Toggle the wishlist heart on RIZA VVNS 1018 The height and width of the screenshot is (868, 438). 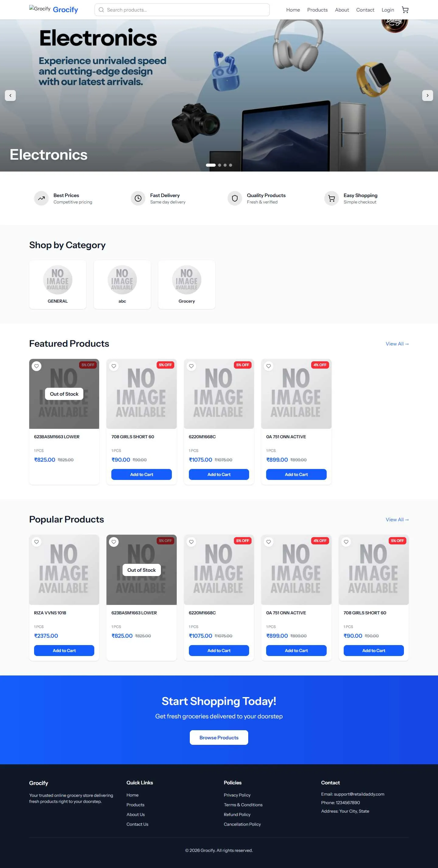click(37, 542)
